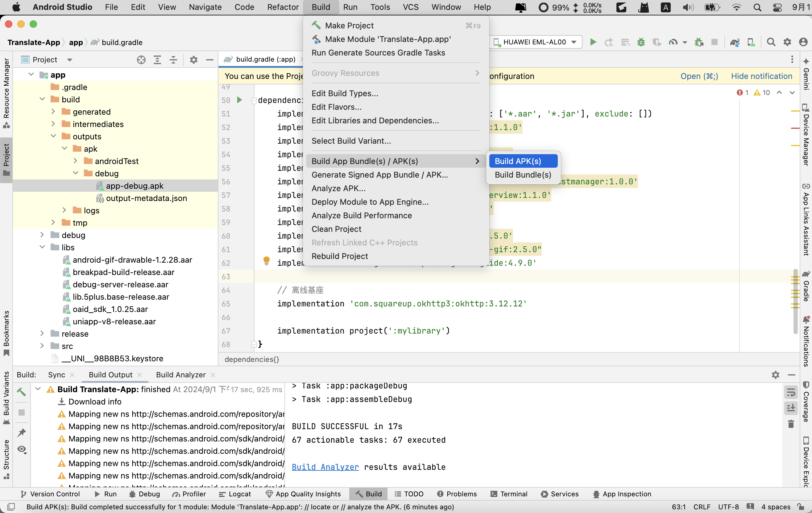The image size is (812, 513).
Task: Click the account avatar icon in toolbar
Action: pos(803,42)
